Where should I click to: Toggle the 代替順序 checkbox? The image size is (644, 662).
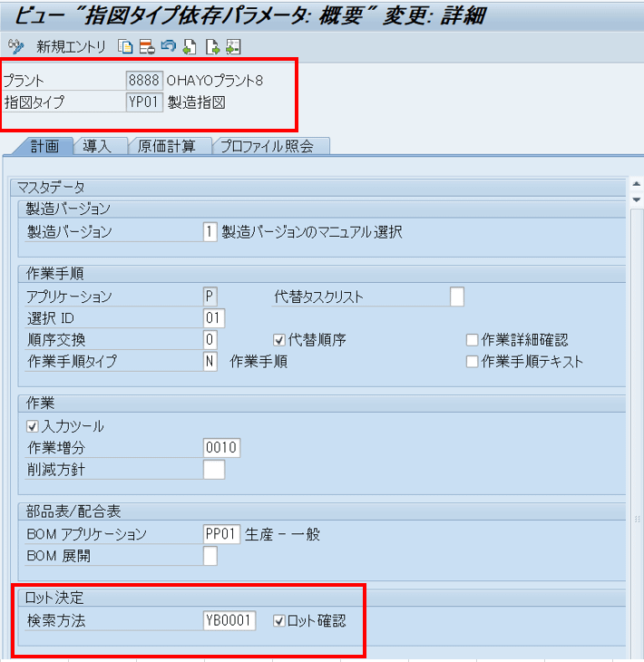[279, 340]
